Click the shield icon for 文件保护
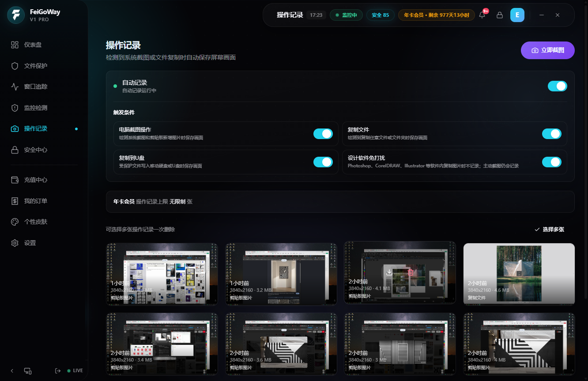Viewport: 588px width, 381px height. pyautogui.click(x=15, y=66)
